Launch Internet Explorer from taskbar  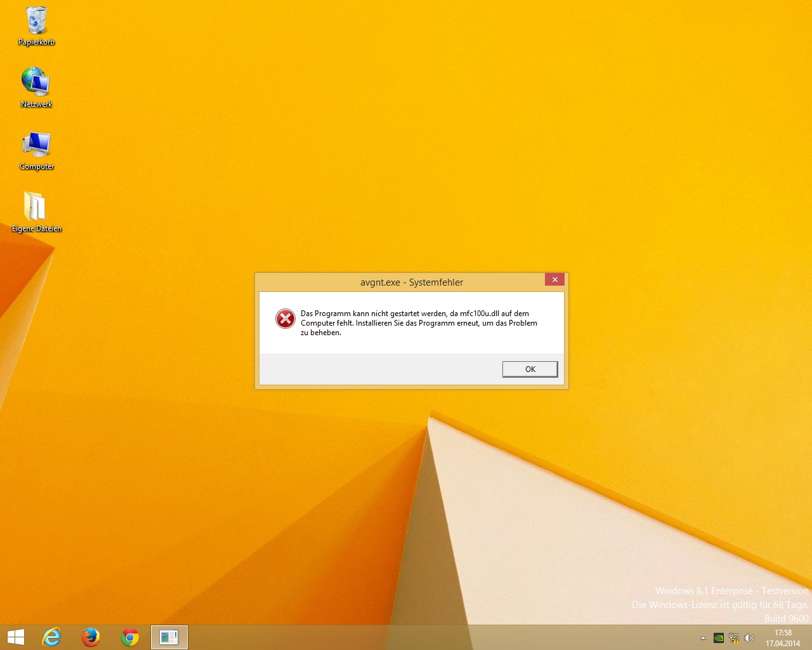[51, 637]
